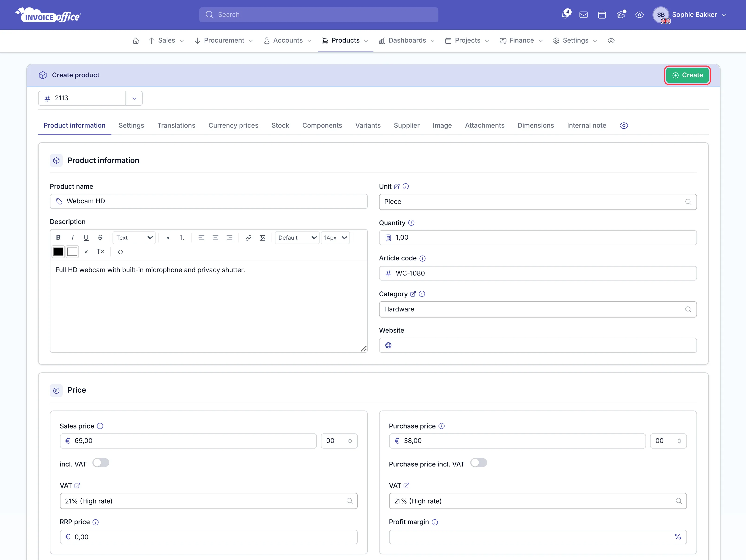746x560 pixels.
Task: Insert a numbered list in description
Action: 182,238
